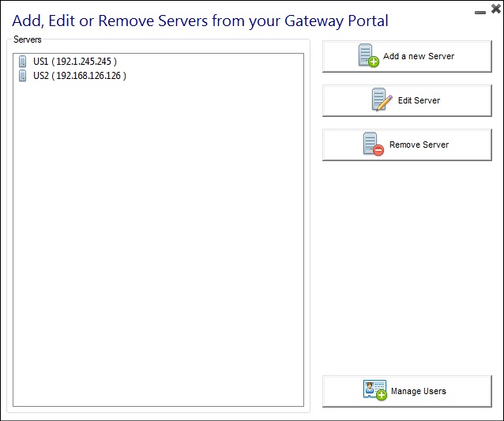This screenshot has height=421, width=504.
Task: Click the red minus server icon
Action: (x=372, y=145)
